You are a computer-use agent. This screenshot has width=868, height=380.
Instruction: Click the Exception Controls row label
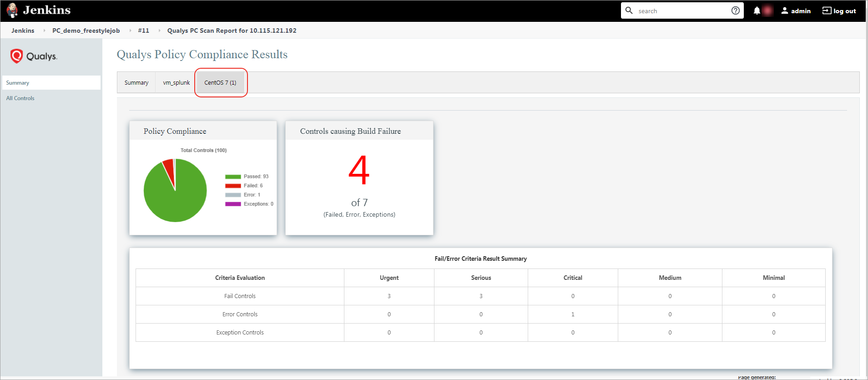point(240,332)
